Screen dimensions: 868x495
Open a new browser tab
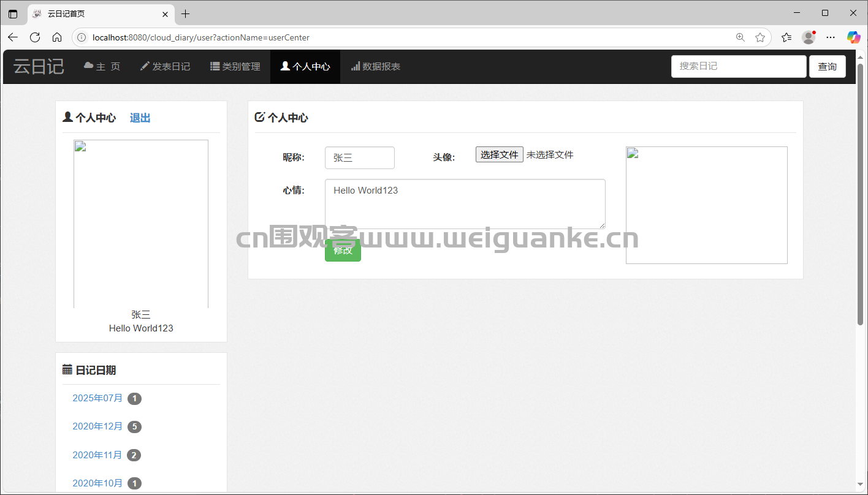click(186, 14)
